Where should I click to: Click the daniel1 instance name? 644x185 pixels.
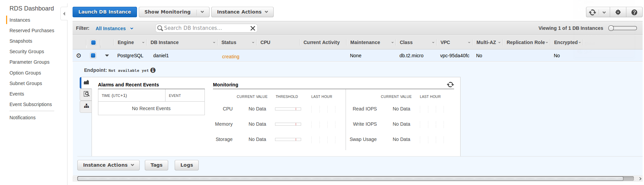click(161, 56)
